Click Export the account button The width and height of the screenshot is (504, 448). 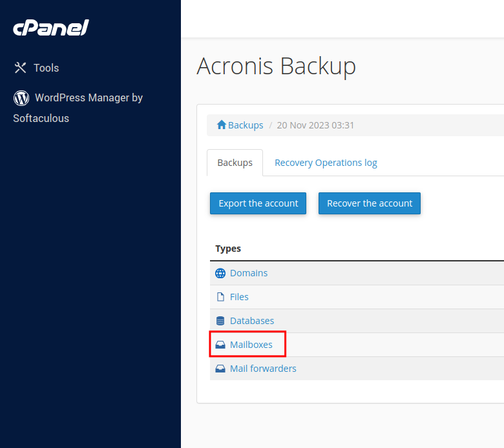(258, 203)
